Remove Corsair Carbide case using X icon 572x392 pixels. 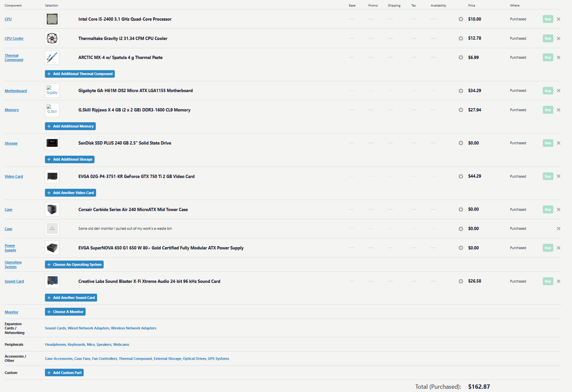[559, 209]
